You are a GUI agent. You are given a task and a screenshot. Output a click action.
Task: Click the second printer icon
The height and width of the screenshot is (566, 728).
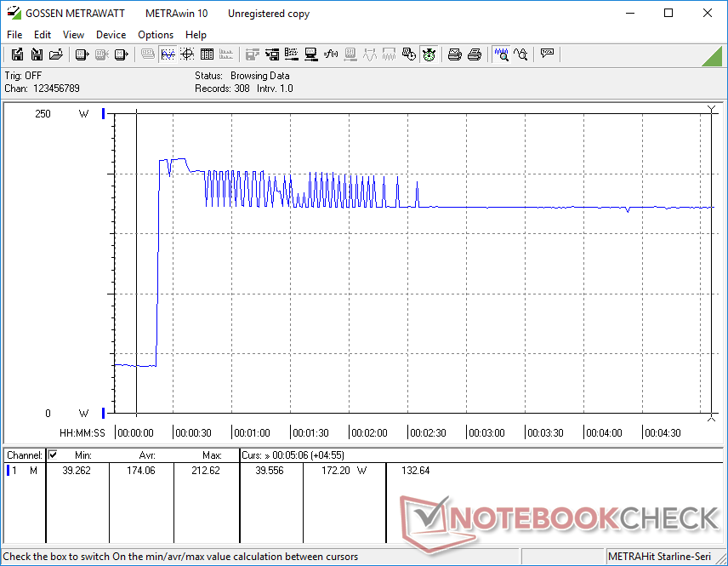[475, 54]
